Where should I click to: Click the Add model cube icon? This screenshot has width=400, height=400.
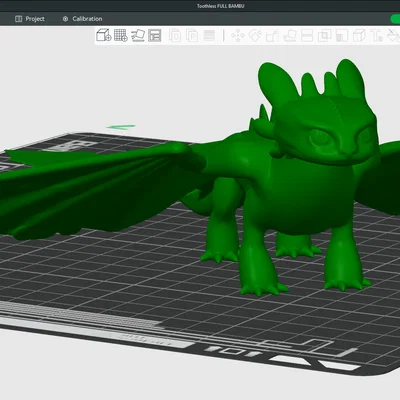(x=103, y=35)
